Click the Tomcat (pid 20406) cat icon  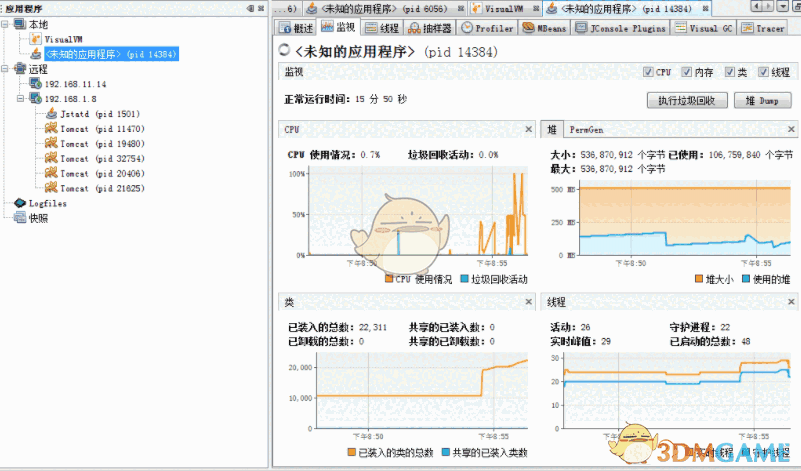[x=51, y=173]
